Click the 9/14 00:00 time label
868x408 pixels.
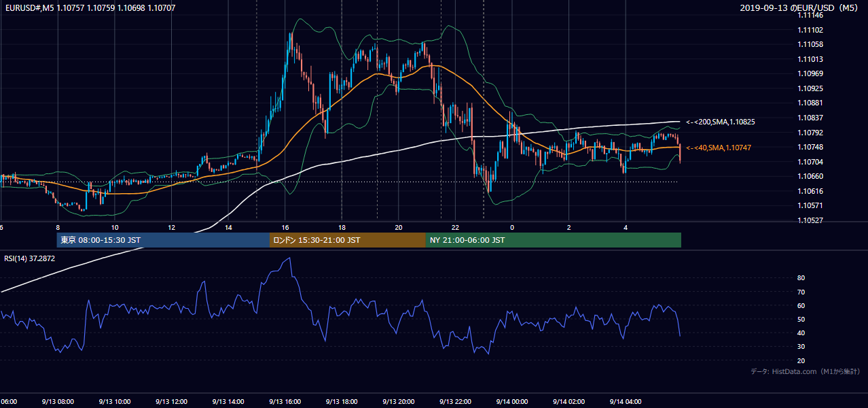click(x=512, y=402)
